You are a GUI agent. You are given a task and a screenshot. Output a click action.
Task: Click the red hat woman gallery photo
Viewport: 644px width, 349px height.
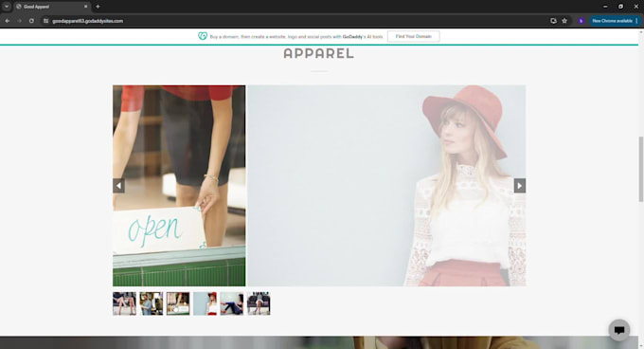(x=386, y=186)
